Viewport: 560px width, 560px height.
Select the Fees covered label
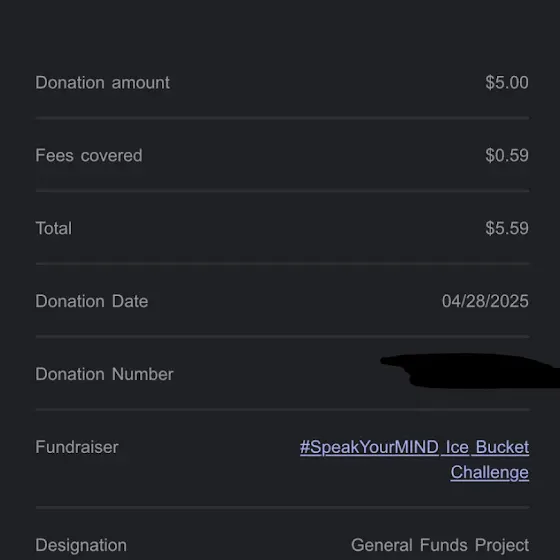(x=89, y=156)
